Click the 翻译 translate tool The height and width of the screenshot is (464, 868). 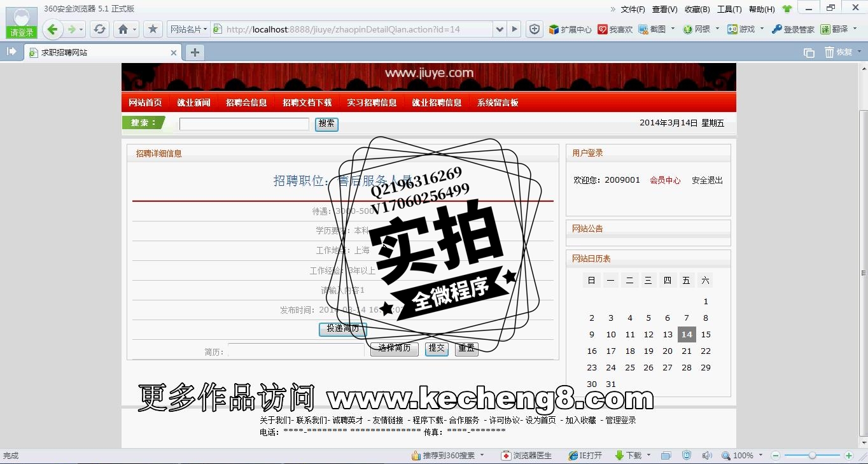(x=834, y=29)
